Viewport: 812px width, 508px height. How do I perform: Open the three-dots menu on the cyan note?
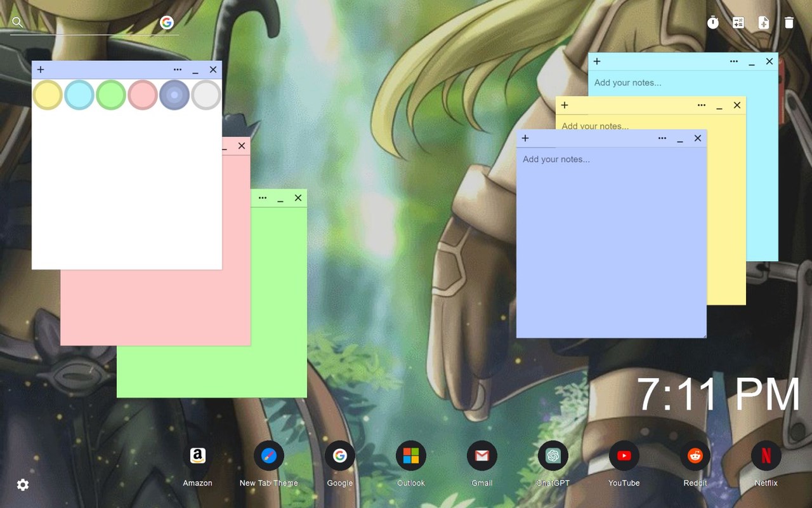click(734, 62)
